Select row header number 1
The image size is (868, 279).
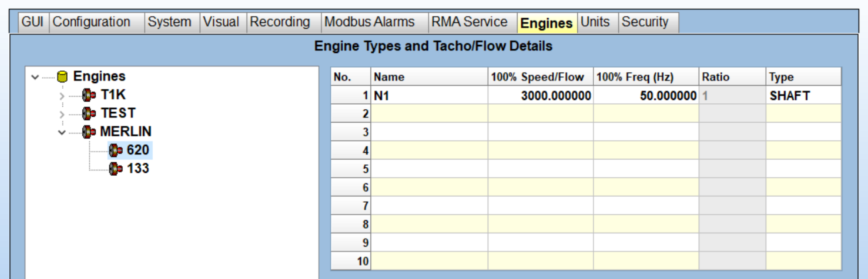[351, 96]
